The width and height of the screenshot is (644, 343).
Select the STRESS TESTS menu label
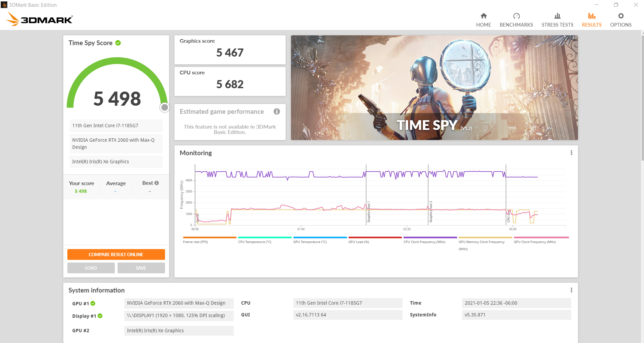[557, 25]
